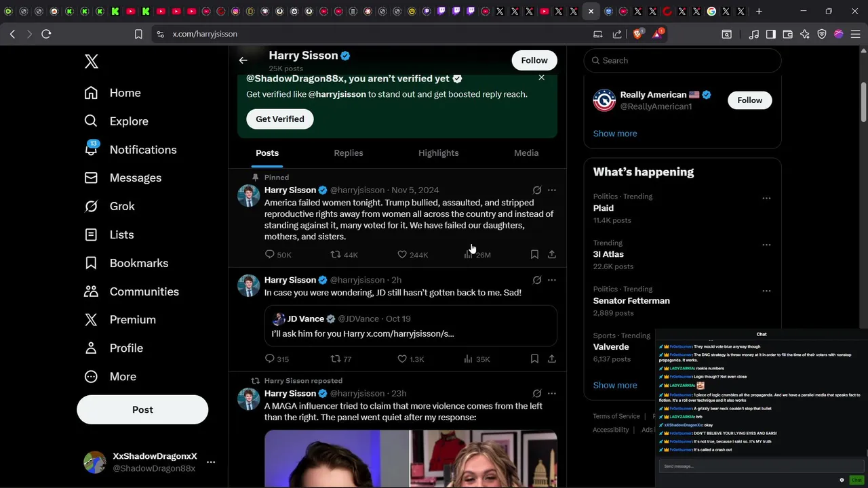Click back arrow beside Harry Sisson
The width and height of the screenshot is (868, 488).
pyautogui.click(x=243, y=60)
